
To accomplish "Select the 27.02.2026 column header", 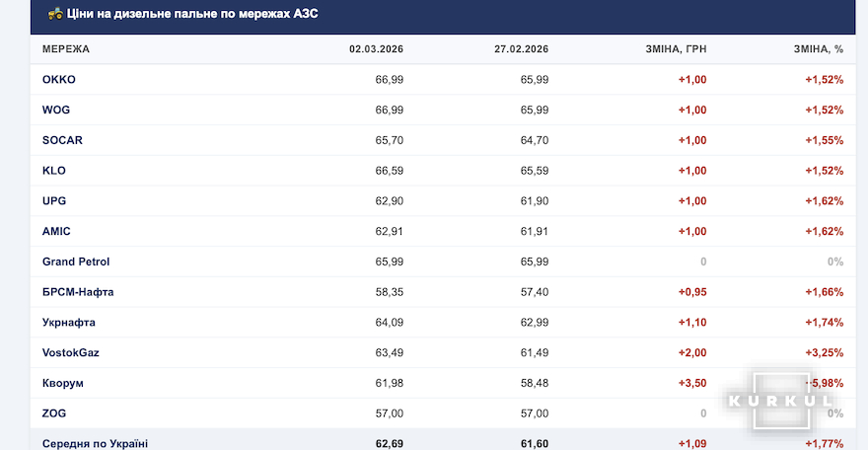I will tap(521, 48).
